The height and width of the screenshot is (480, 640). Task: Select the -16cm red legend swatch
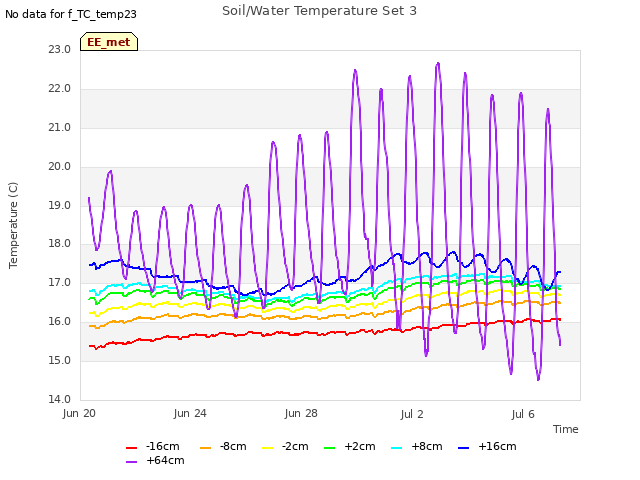pos(131,448)
